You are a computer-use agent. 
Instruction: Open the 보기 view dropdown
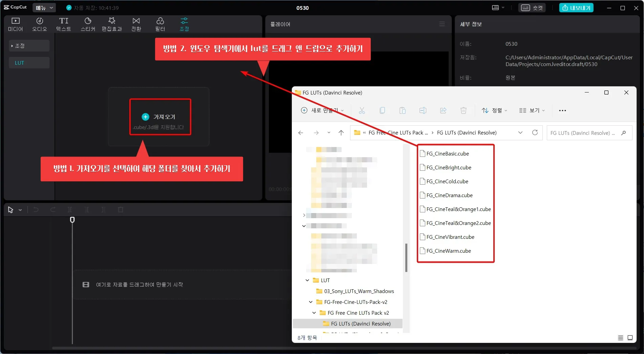532,110
